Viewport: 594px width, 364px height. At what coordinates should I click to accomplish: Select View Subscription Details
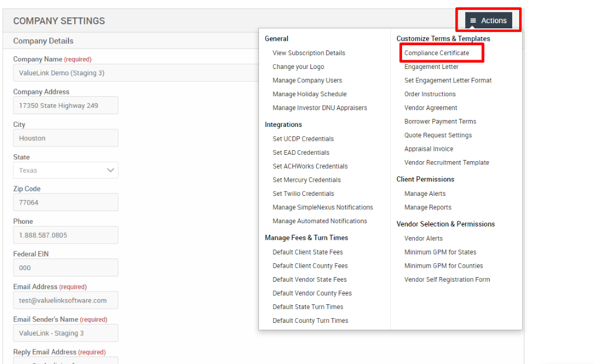309,53
